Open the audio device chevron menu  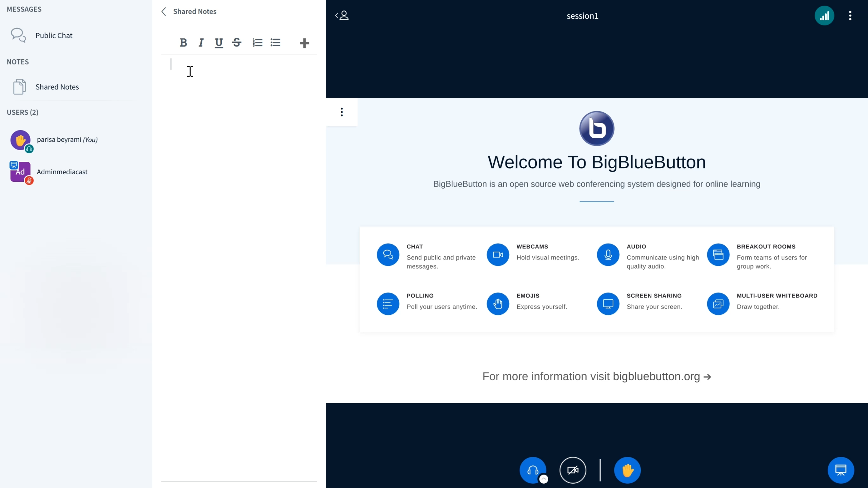(544, 479)
